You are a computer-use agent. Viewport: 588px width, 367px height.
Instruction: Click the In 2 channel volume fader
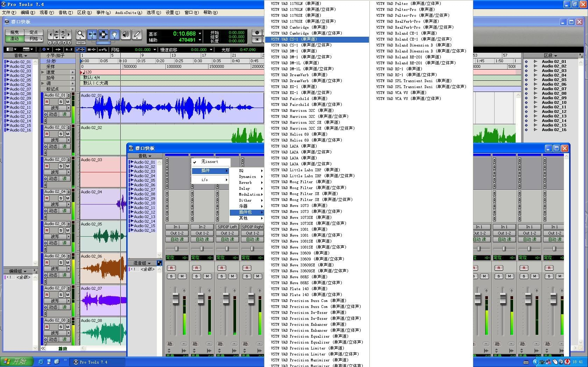pos(201,299)
